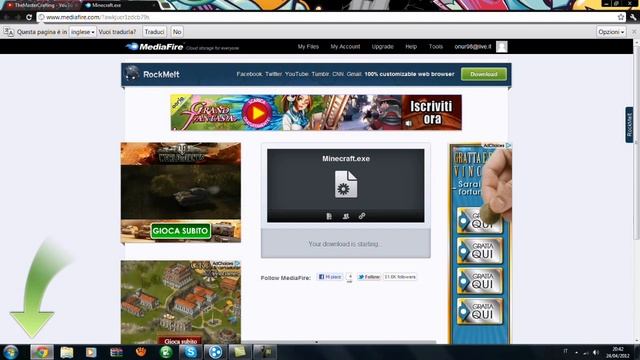Click the document icon under Minecraft.exe

pyautogui.click(x=329, y=216)
